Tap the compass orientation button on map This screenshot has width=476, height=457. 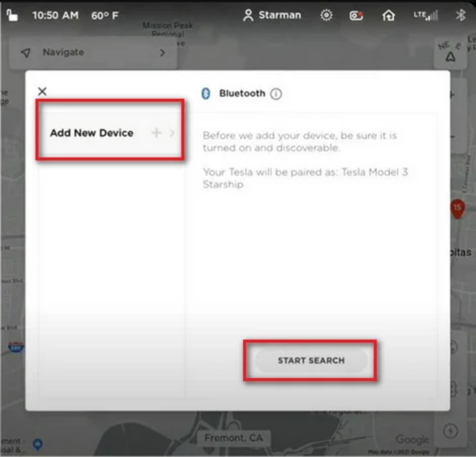450,54
